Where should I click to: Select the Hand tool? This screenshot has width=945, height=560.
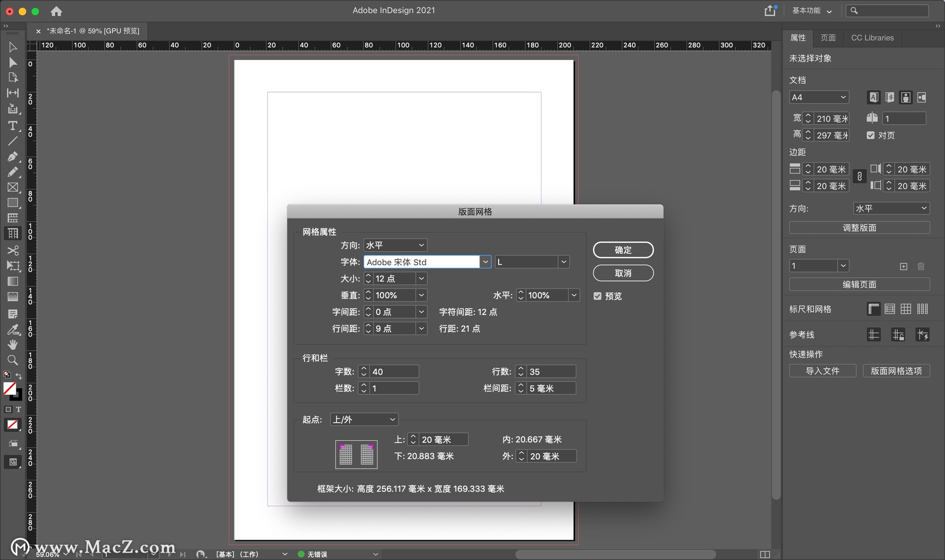(13, 345)
